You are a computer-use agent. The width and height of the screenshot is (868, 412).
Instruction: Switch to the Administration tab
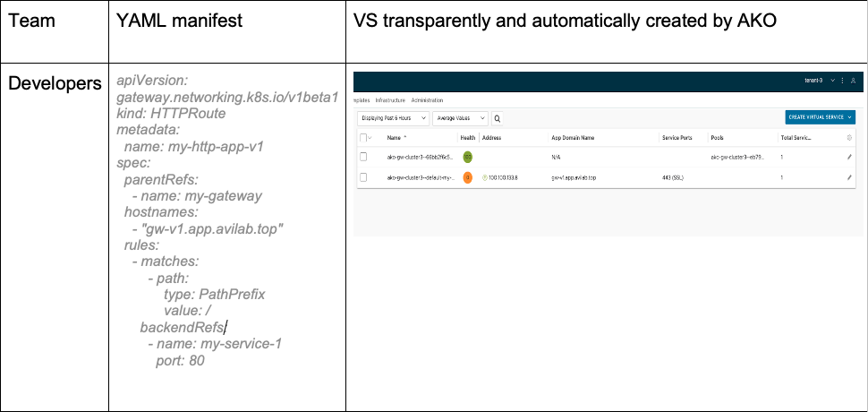(x=427, y=100)
